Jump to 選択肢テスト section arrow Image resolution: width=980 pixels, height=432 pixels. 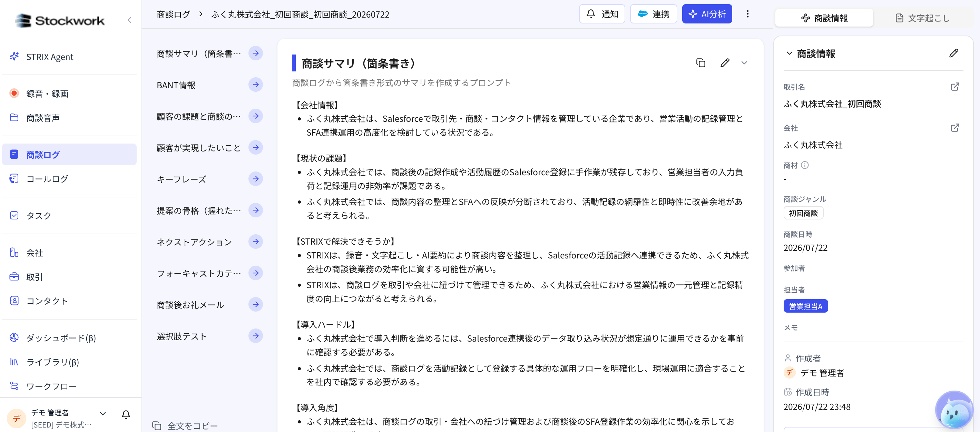coord(256,336)
